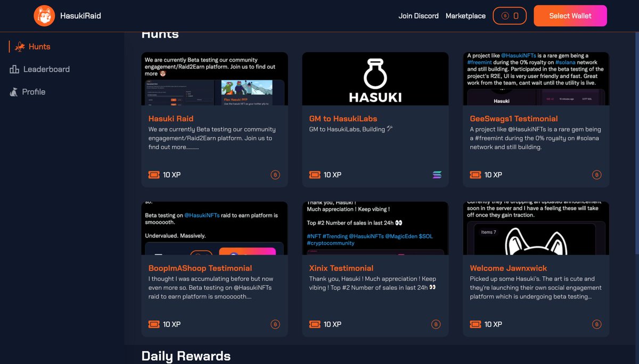Click the XP ticket icon on BoopImAShoop Testimonial card
Viewport: 639px width, 364px height.
point(154,324)
